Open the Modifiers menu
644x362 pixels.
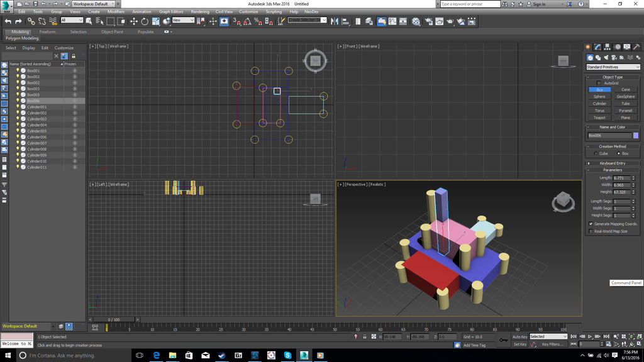[x=116, y=11]
